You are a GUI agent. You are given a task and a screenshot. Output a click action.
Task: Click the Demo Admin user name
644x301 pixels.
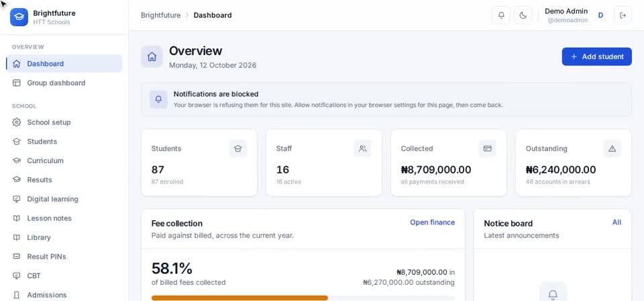(566, 11)
